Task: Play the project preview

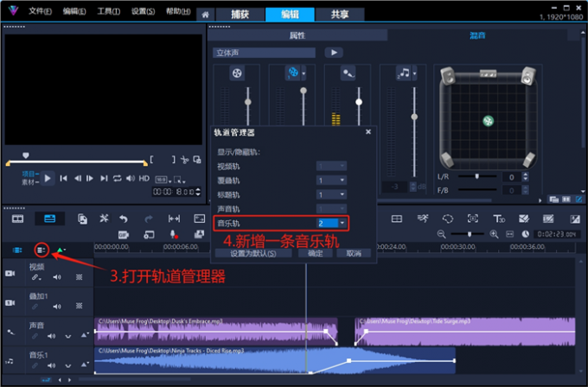Action: [x=48, y=179]
